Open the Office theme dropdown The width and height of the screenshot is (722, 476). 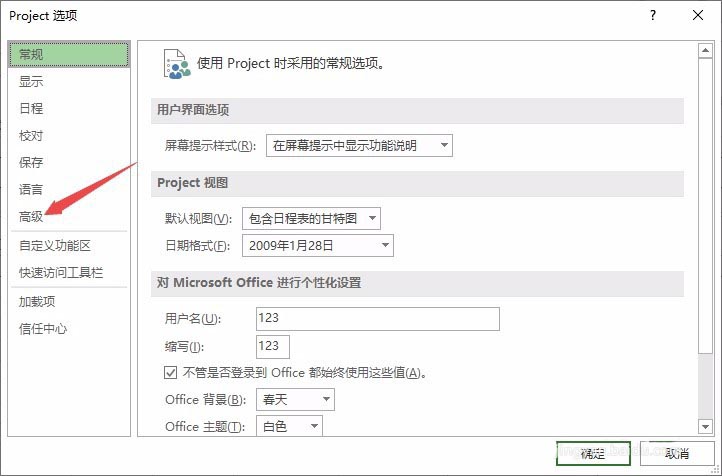(x=288, y=427)
